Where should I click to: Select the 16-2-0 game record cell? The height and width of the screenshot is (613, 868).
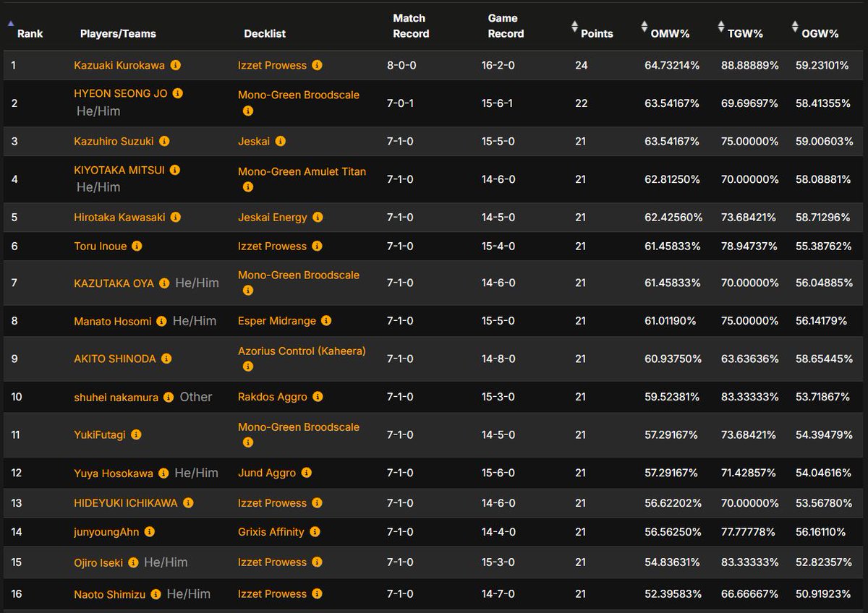498,65
